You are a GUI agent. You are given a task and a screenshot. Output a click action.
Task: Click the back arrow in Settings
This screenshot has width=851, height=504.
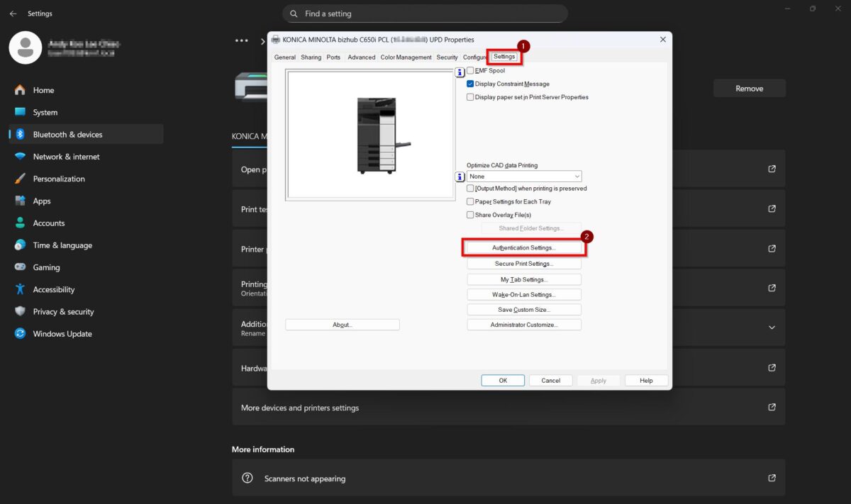click(x=13, y=13)
